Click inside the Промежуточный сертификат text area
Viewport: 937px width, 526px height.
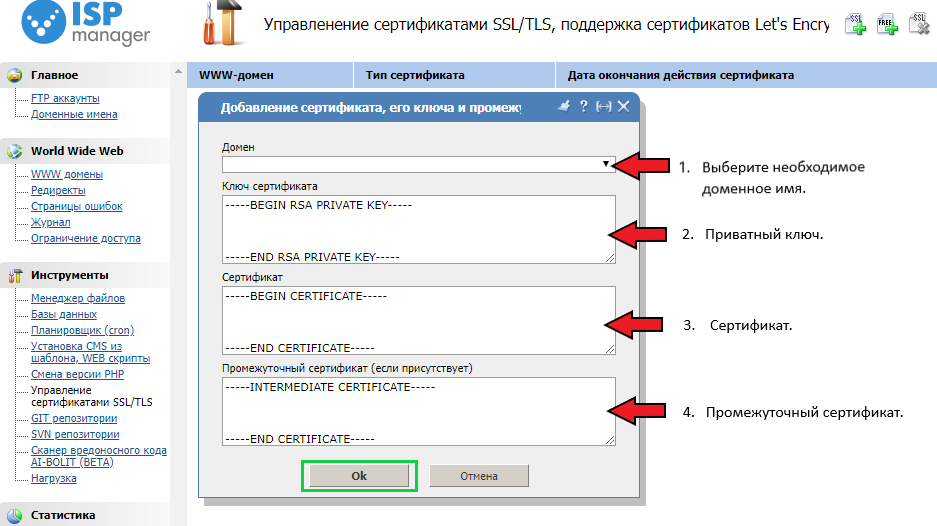pos(418,411)
